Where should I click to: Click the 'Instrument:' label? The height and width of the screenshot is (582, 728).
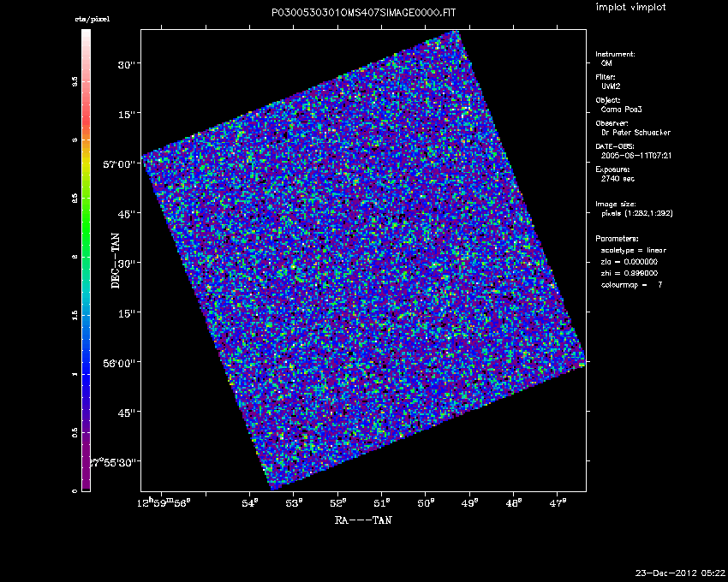pos(615,54)
